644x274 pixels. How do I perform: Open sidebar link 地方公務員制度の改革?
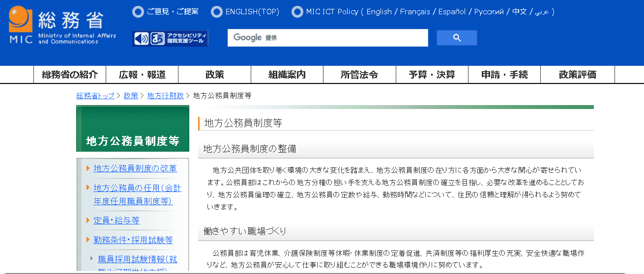coord(135,168)
